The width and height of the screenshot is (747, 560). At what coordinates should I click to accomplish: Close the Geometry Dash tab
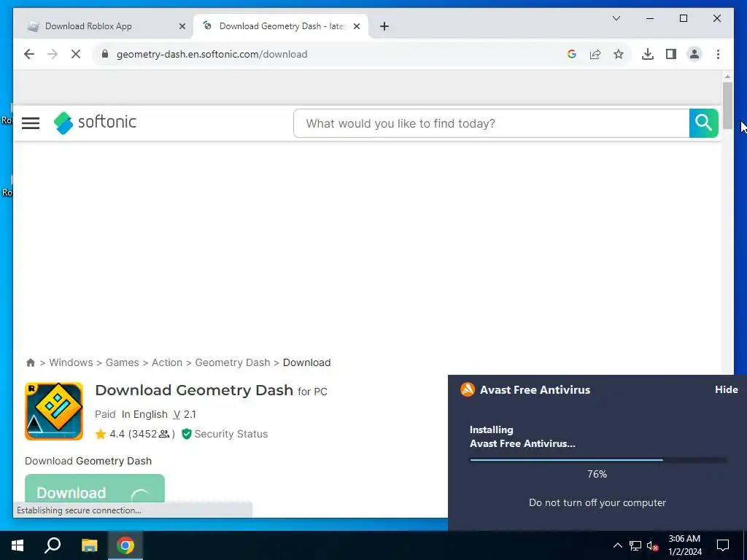(x=356, y=27)
